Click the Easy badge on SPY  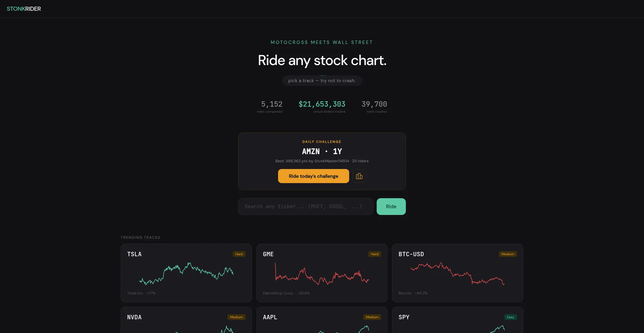click(511, 317)
